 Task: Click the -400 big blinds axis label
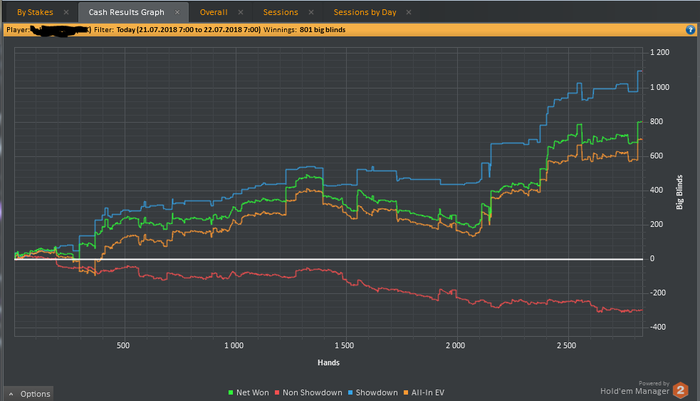tap(658, 327)
